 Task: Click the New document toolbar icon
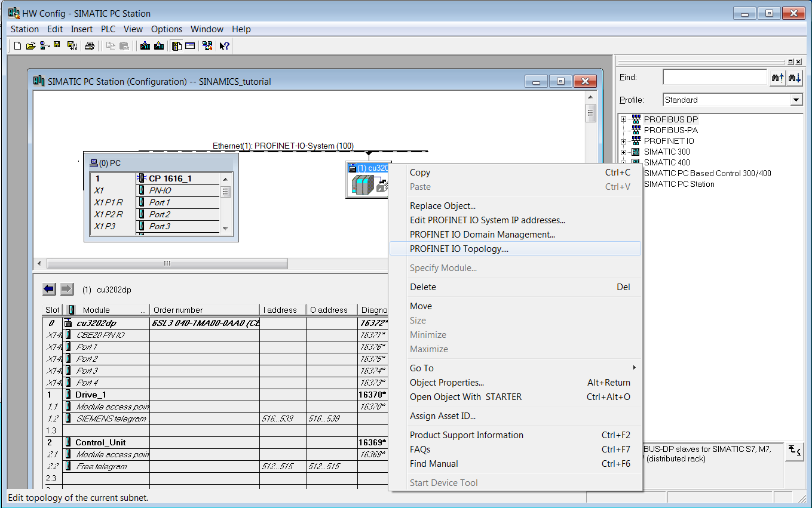17,45
